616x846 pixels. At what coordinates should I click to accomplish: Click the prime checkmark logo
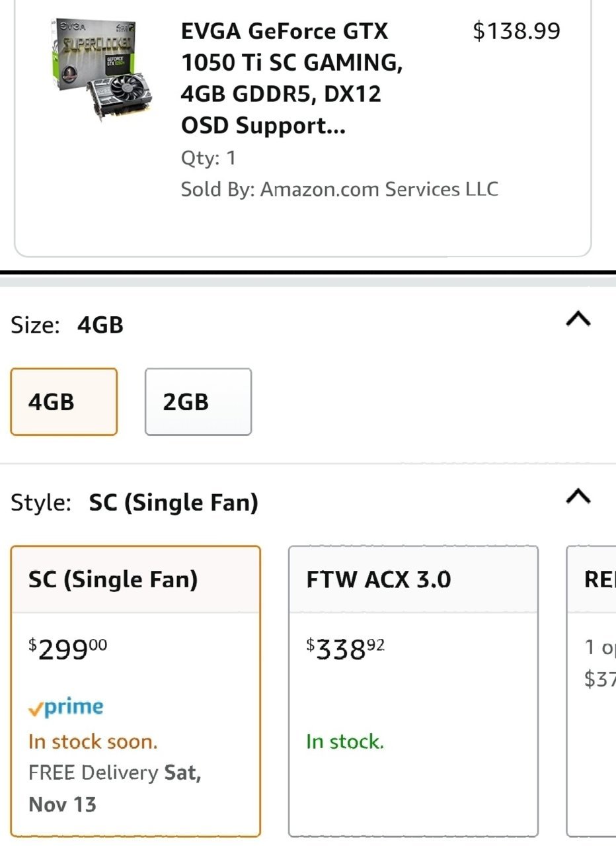coord(65,707)
